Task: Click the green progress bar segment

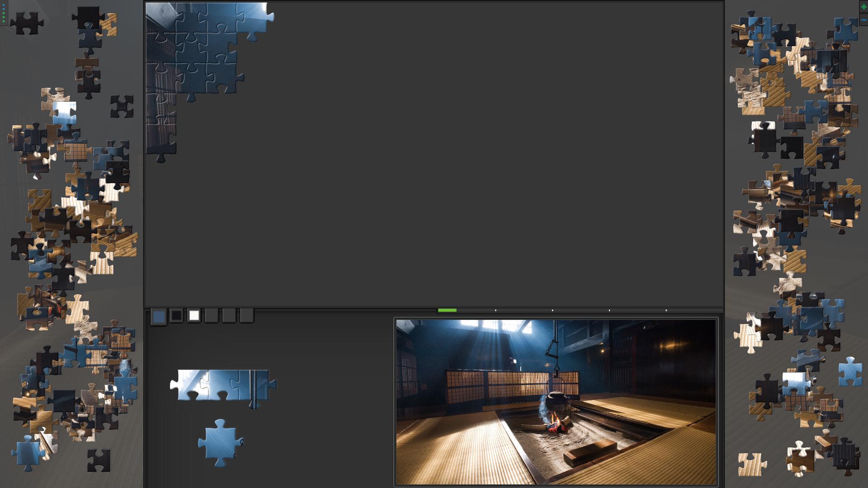Action: click(447, 310)
